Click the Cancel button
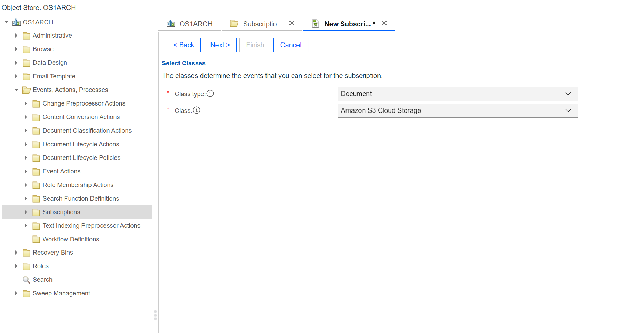The height and width of the screenshot is (333, 644). [x=291, y=45]
